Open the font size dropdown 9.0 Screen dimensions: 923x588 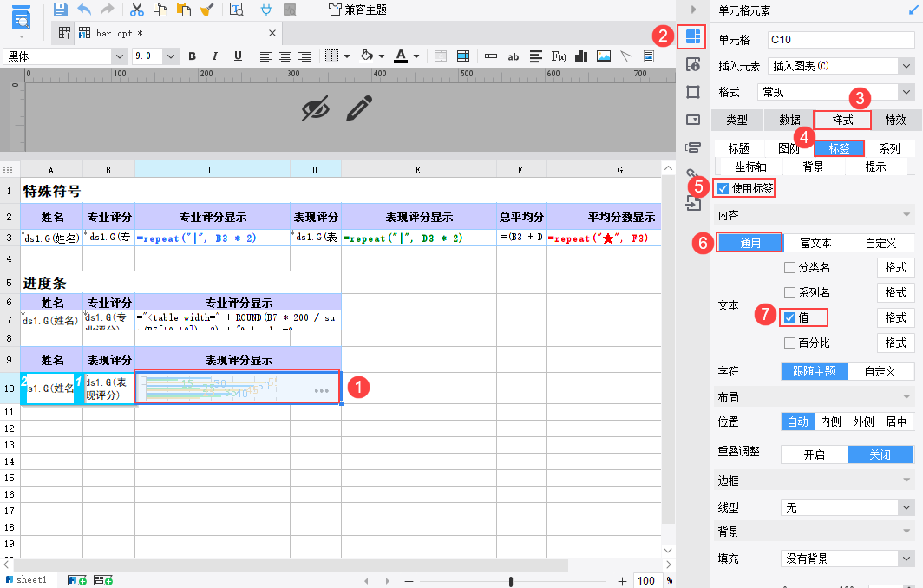[x=171, y=56]
